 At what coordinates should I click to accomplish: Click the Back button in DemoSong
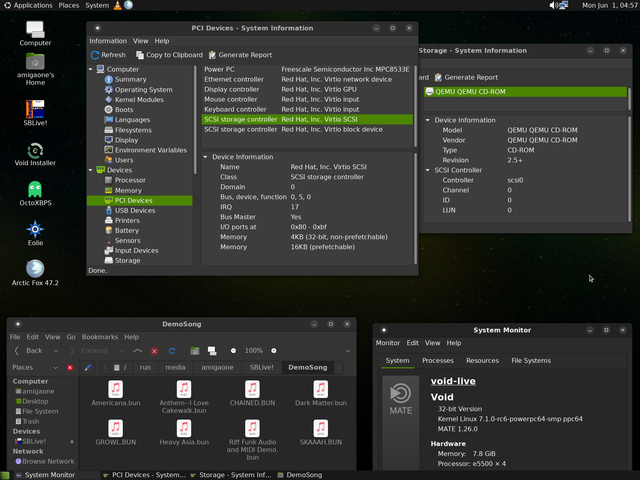pyautogui.click(x=29, y=351)
